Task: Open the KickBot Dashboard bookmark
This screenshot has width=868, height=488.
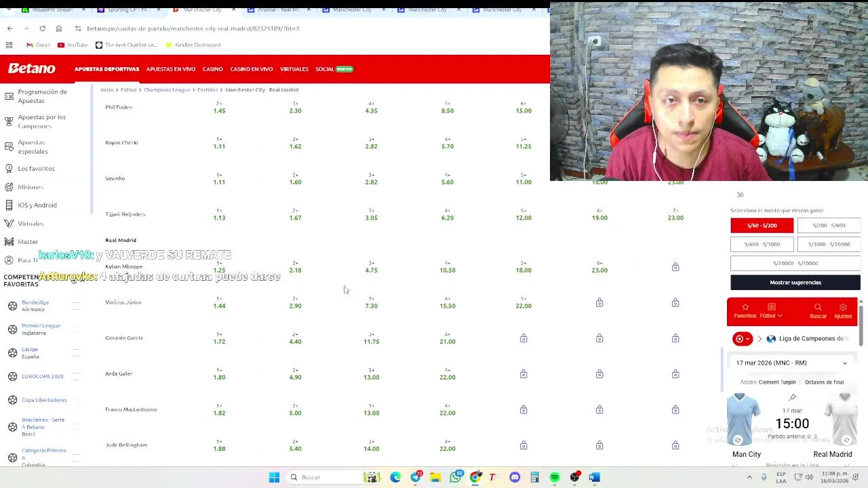Action: [193, 45]
